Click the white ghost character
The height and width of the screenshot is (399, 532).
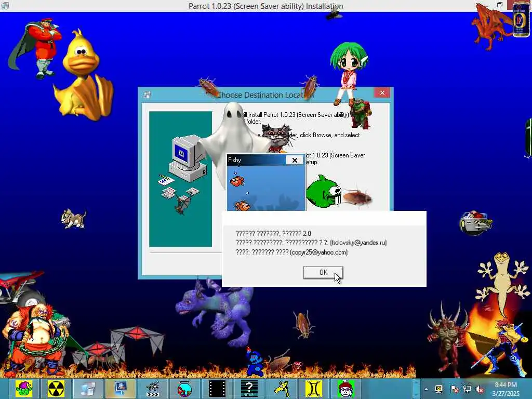tap(233, 136)
